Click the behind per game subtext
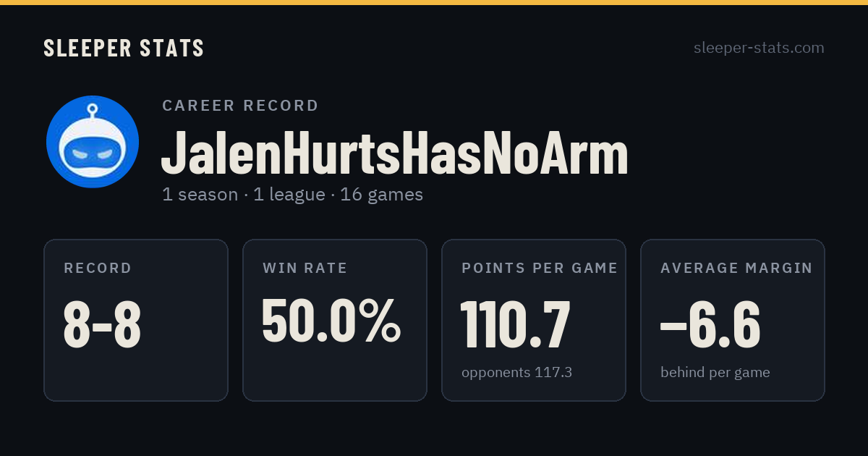 click(715, 373)
